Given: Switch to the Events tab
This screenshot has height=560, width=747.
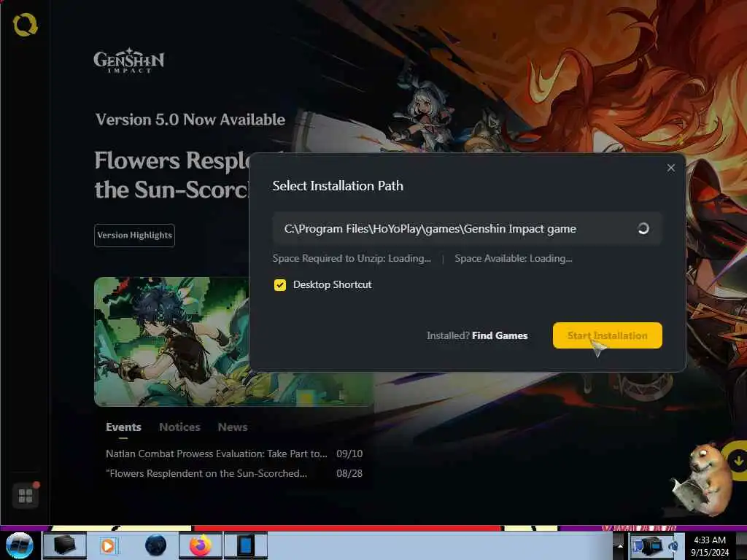Looking at the screenshot, I should click(x=123, y=427).
